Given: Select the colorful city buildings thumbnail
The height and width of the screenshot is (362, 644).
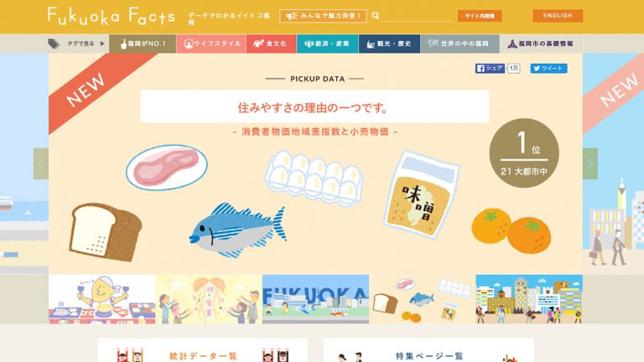Looking at the screenshot, I should [529, 299].
